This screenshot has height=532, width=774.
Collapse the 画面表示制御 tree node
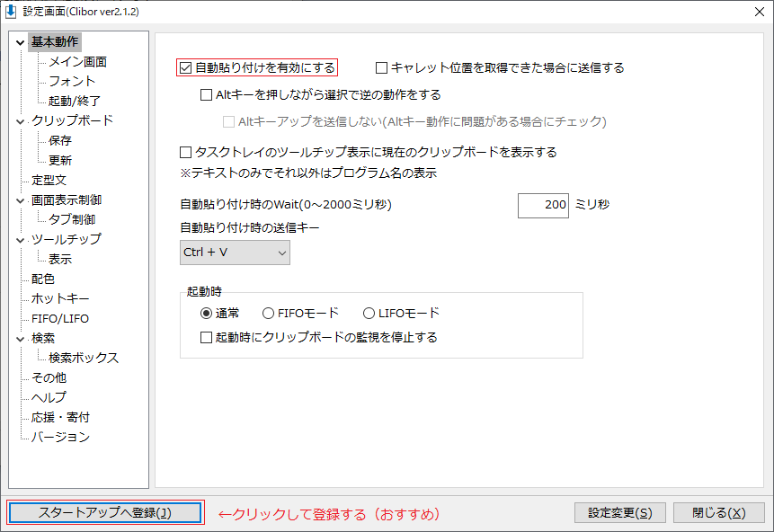click(x=21, y=201)
